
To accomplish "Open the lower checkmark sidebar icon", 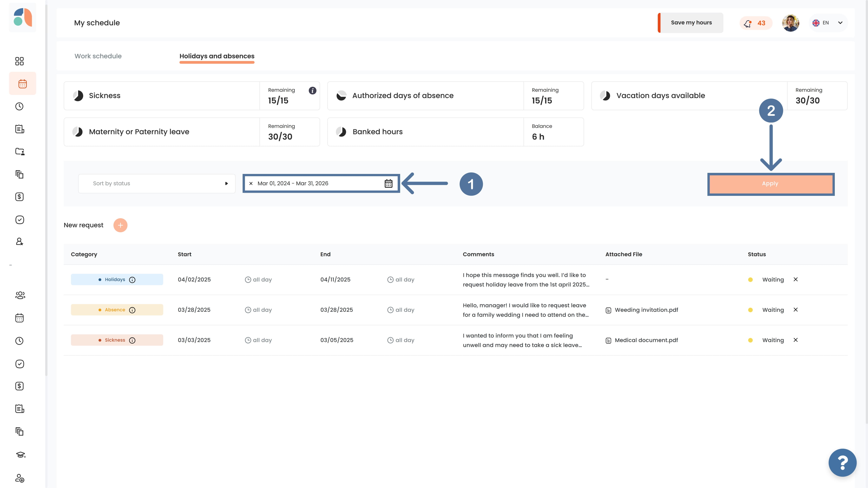I will coord(20,364).
